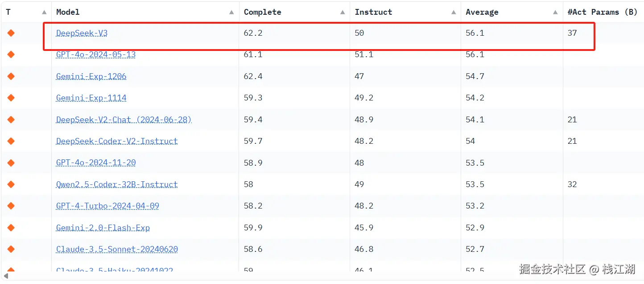Click the orange diamond in DeepSeek-V3 row
The width and height of the screenshot is (644, 284).
coord(11,33)
